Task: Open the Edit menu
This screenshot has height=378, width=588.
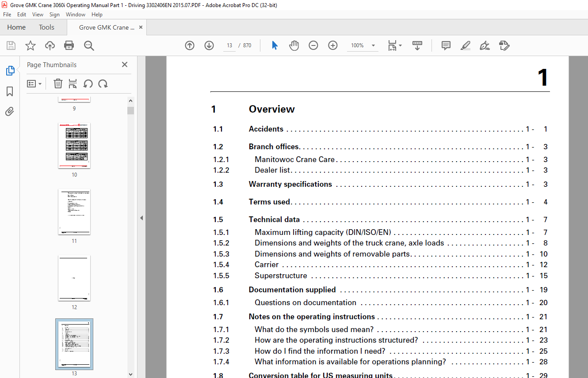Action: [x=22, y=15]
